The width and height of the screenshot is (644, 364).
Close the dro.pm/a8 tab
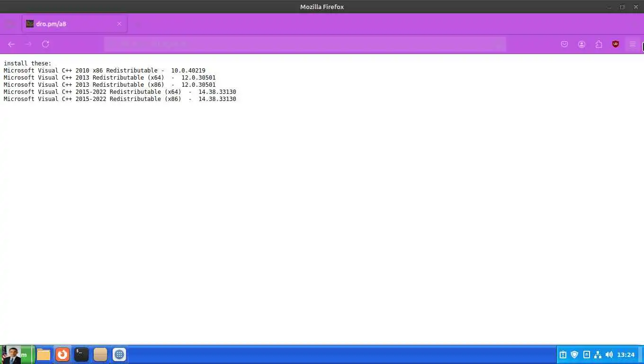tap(119, 24)
